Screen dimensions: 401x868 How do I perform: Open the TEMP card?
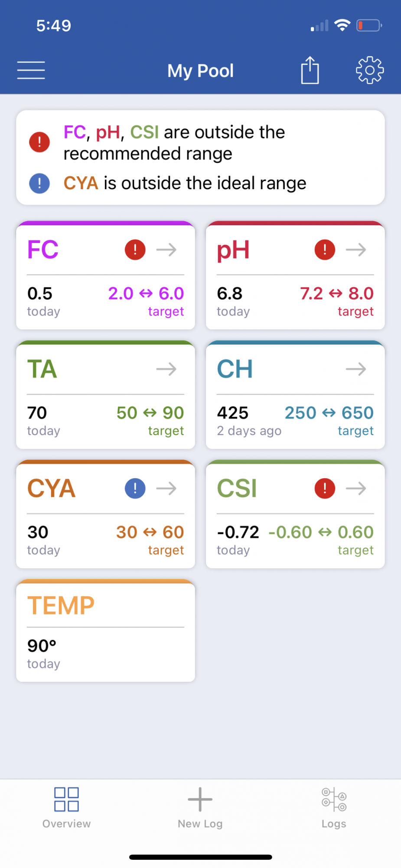pyautogui.click(x=105, y=631)
